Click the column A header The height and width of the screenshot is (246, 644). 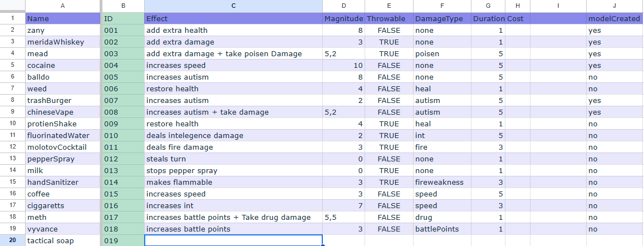point(62,6)
